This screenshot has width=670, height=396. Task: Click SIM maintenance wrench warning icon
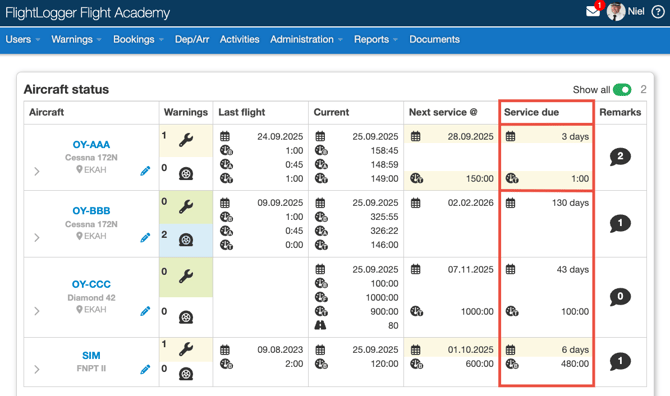coord(186,349)
